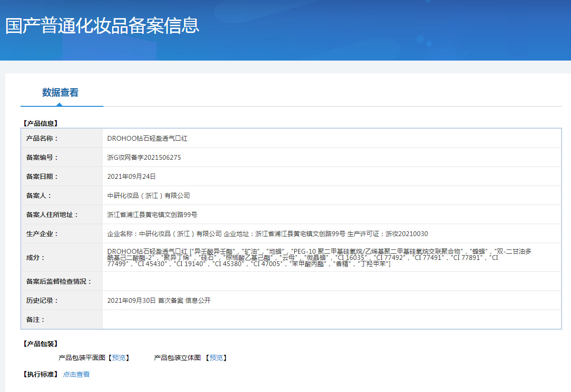Select filer 中研化妆品（浙江）有限公司 in 备案人 row
571x392 pixels.
coord(148,196)
